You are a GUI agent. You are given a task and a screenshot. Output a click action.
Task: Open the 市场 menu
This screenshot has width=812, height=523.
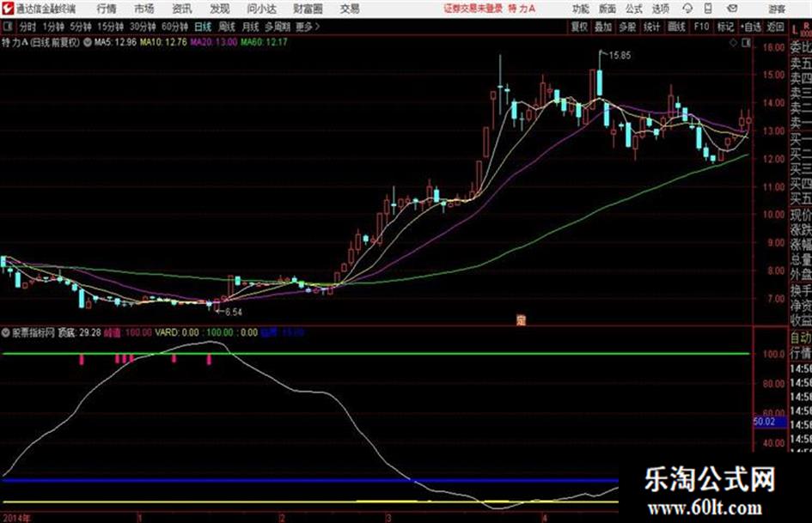pos(144,9)
